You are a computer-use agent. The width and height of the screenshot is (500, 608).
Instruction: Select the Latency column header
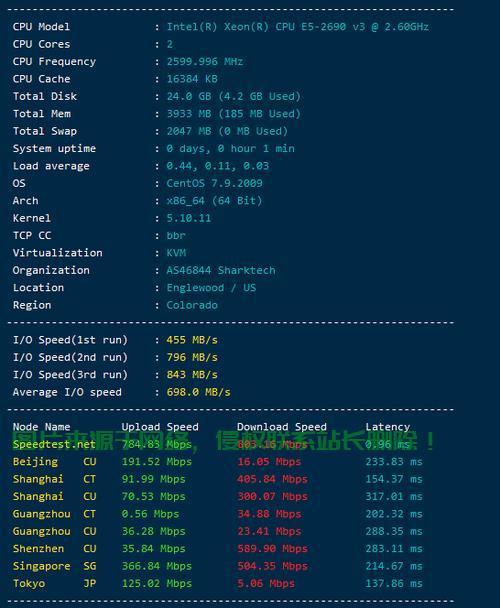pyautogui.click(x=388, y=427)
